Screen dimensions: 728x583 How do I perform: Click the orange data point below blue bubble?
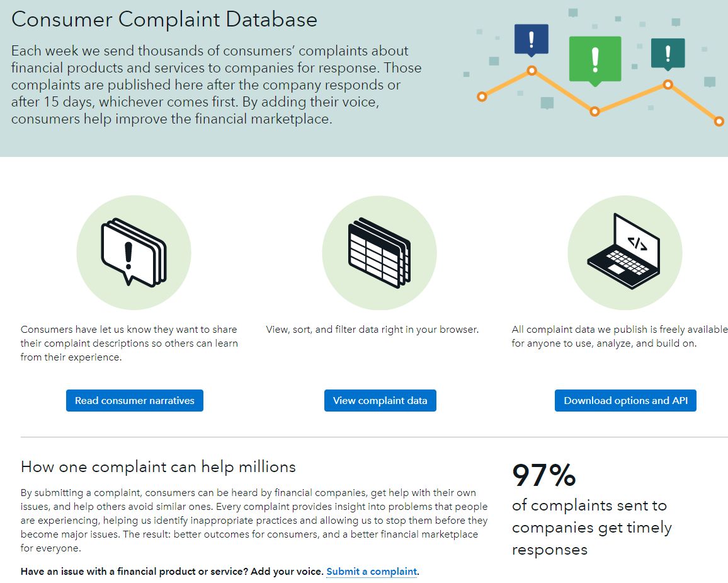pyautogui.click(x=532, y=71)
